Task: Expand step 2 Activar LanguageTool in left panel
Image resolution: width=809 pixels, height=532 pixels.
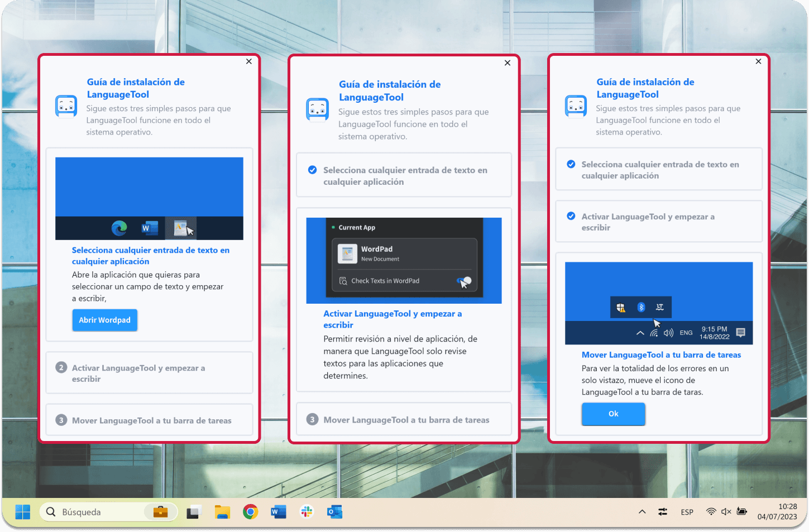Action: coord(149,373)
